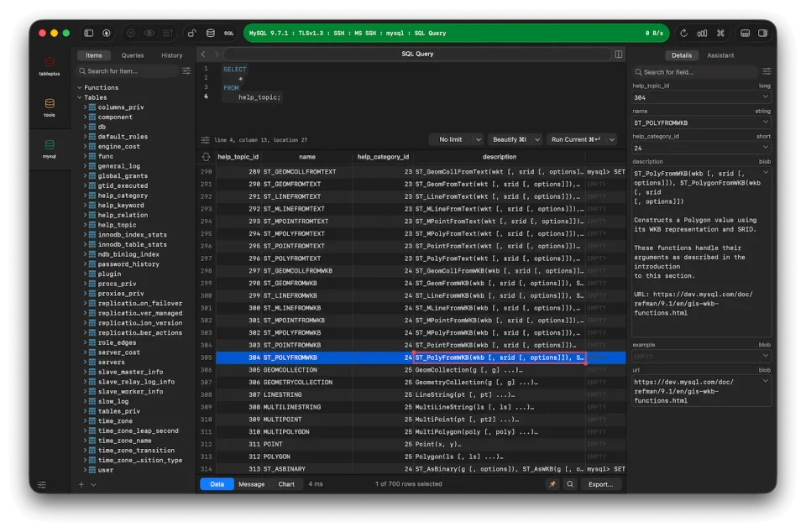This screenshot has height=532, width=806.
Task: Open the help_topic_id value dropdown in Details
Action: 765,96
